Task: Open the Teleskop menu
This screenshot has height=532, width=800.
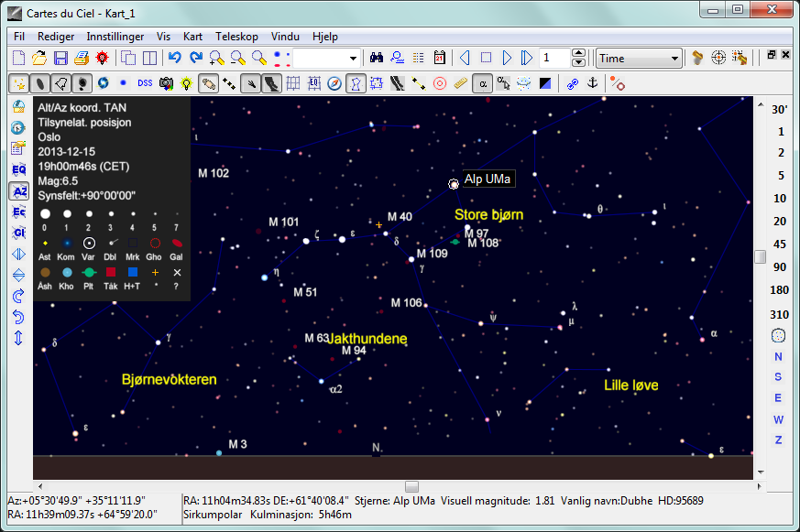Action: [236, 37]
